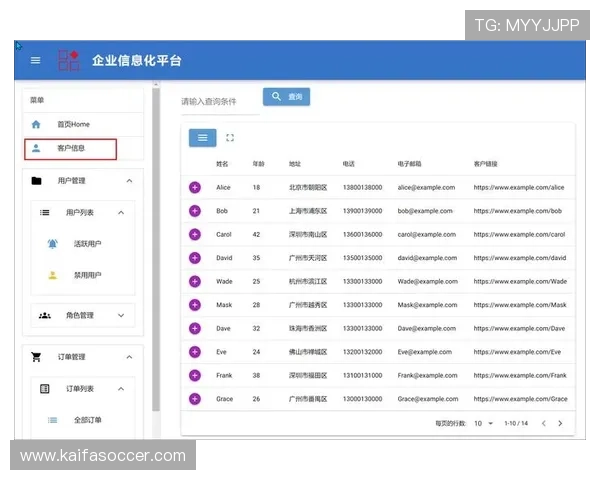The width and height of the screenshot is (600, 480).
Task: Click the 禁用用户 yellow person icon
Action: 53,275
